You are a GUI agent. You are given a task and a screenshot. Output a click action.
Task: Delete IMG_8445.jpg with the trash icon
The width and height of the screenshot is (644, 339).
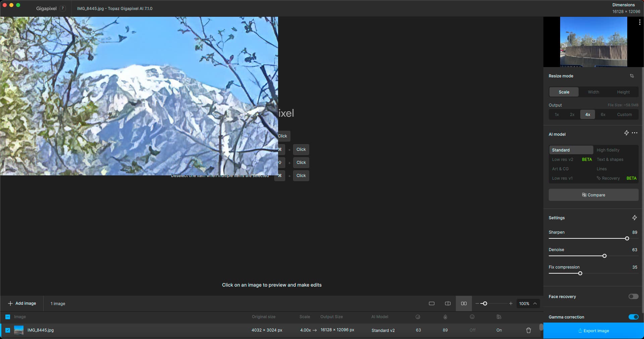pos(528,330)
